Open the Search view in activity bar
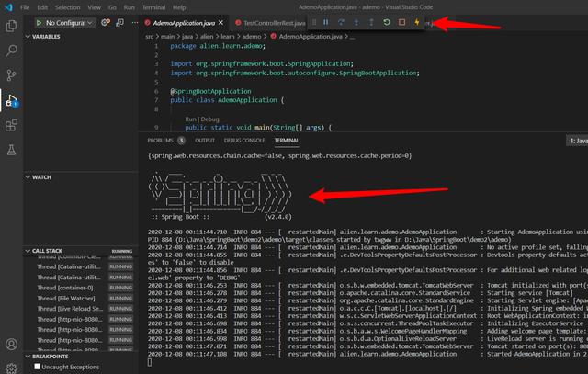 click(11, 51)
